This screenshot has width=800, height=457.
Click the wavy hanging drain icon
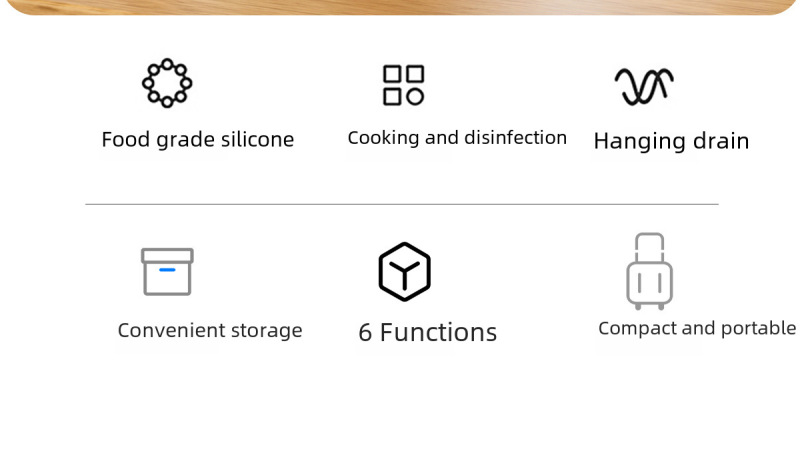pyautogui.click(x=644, y=86)
